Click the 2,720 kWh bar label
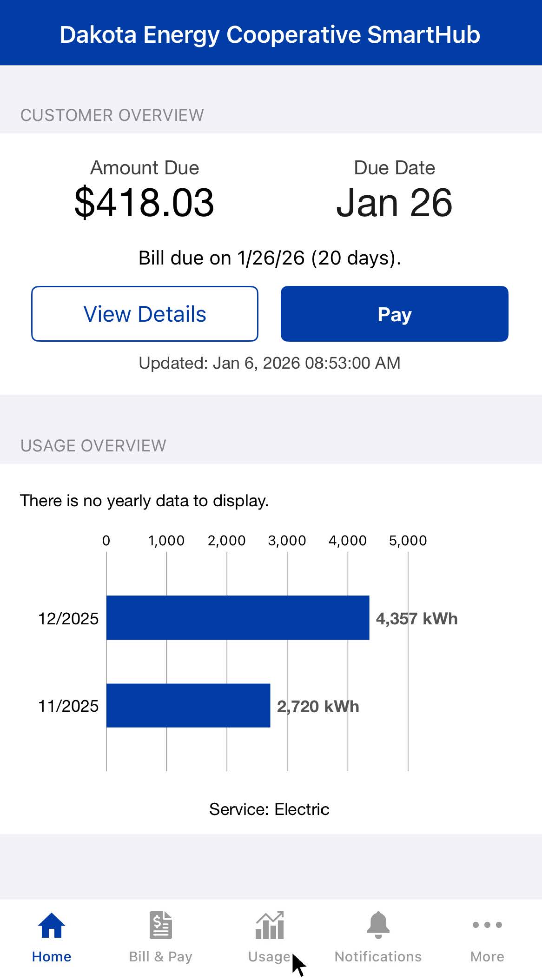542x980 pixels. pos(318,707)
